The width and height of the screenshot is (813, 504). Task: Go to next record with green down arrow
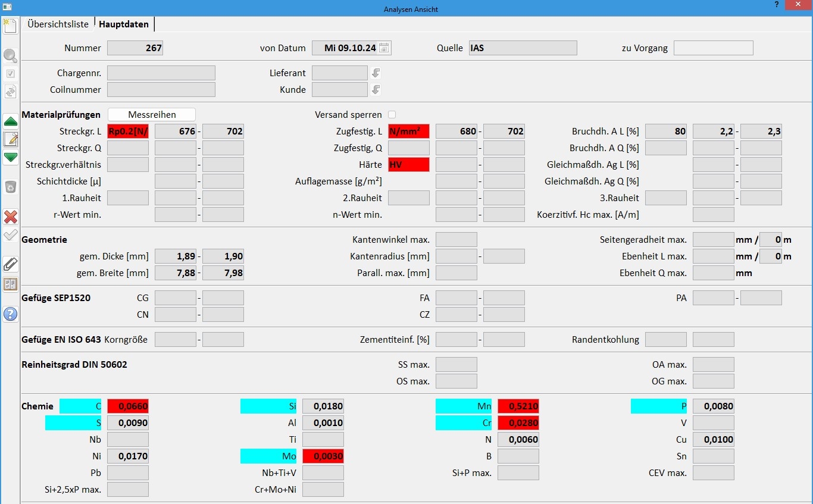(10, 158)
